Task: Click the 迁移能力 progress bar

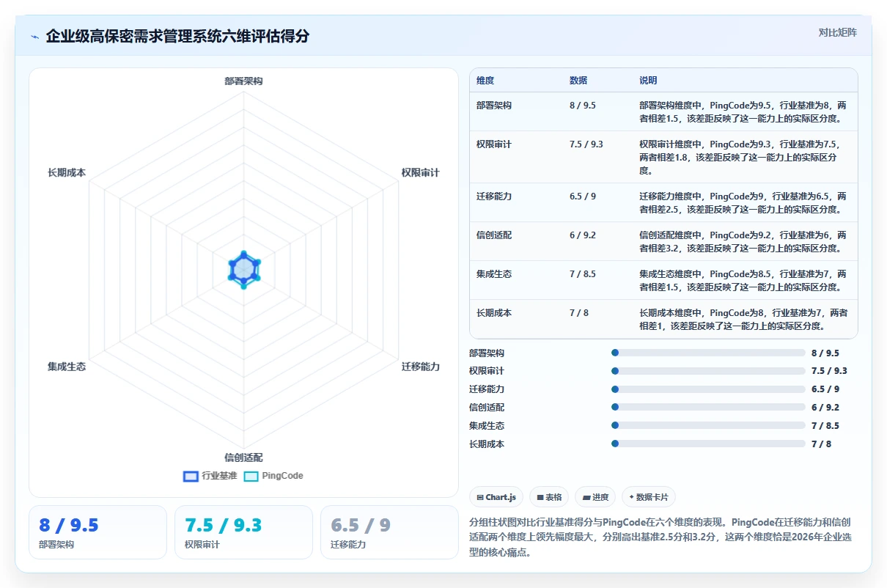Action: pyautogui.click(x=708, y=389)
